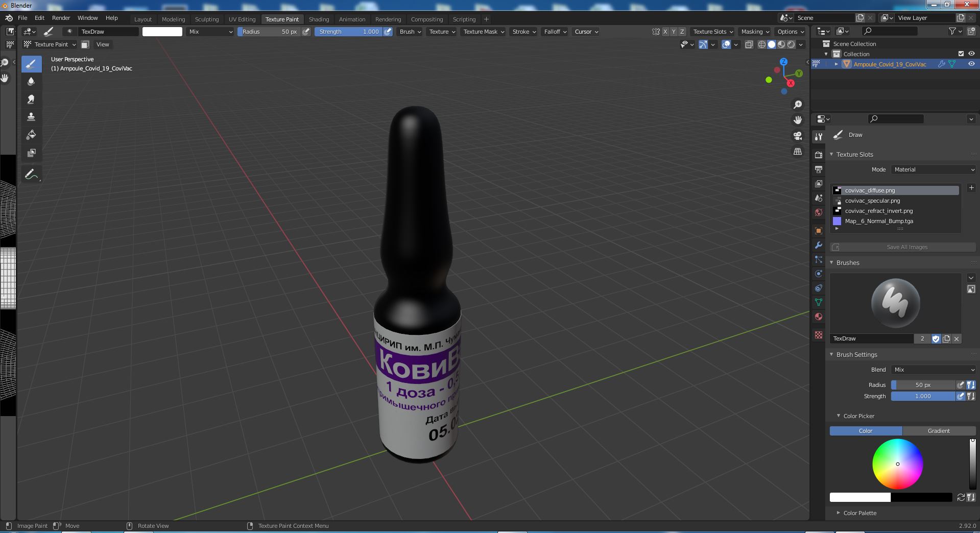
Task: Toggle X-ray mode
Action: [749, 44]
